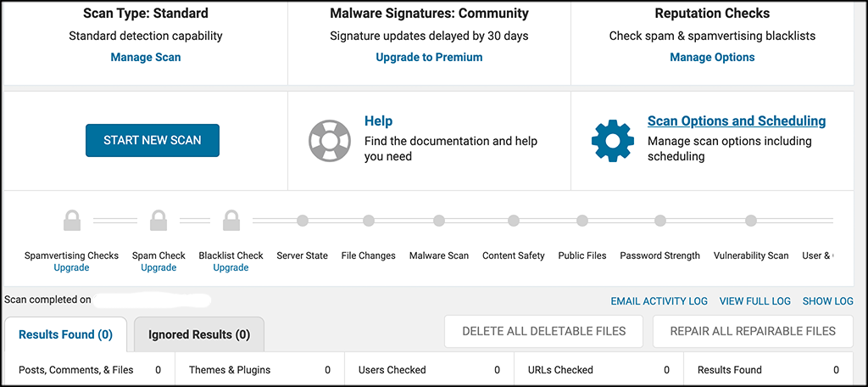Click Repair All Repairable Files button
This screenshot has height=387, width=868.
pos(753,332)
